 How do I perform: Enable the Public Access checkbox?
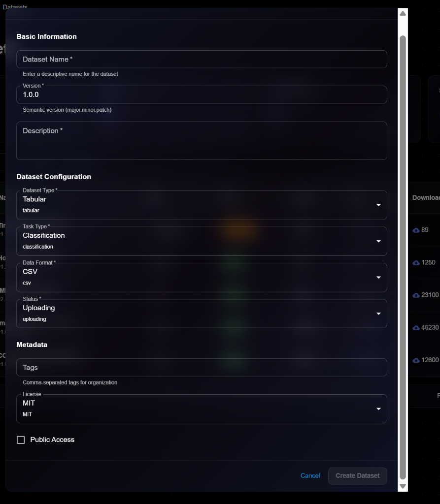coord(21,440)
